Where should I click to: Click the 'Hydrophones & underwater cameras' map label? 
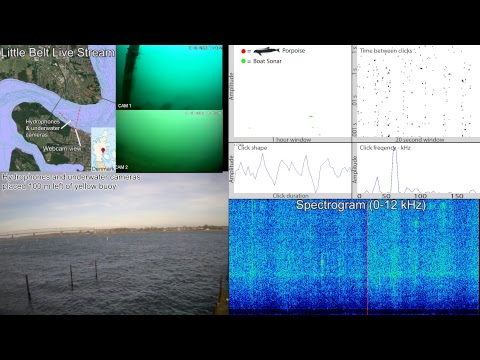pos(43,128)
